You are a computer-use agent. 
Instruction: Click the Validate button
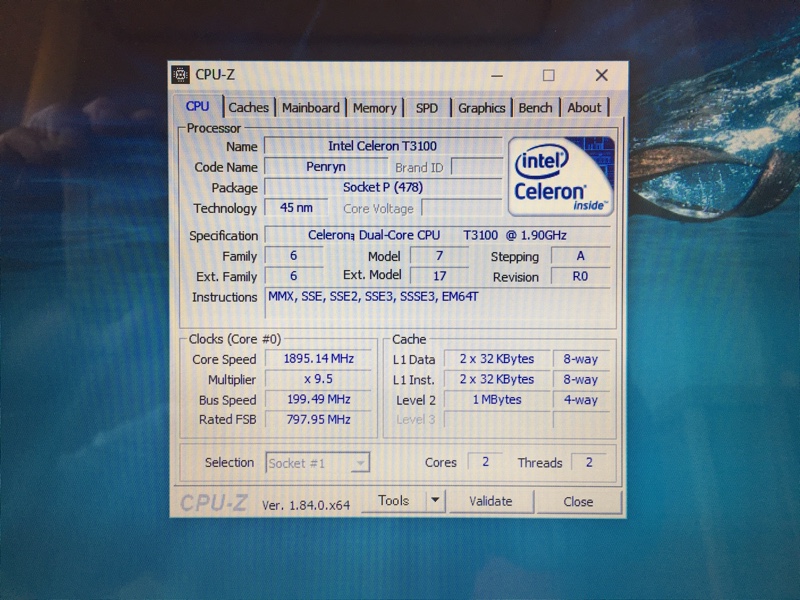(491, 502)
